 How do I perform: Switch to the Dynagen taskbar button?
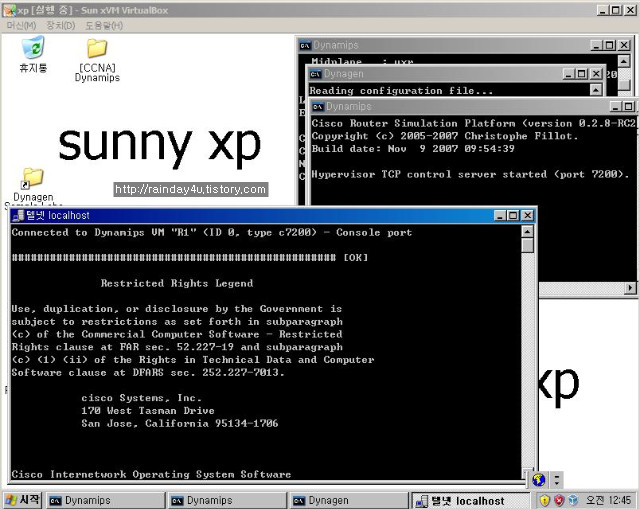point(349,500)
